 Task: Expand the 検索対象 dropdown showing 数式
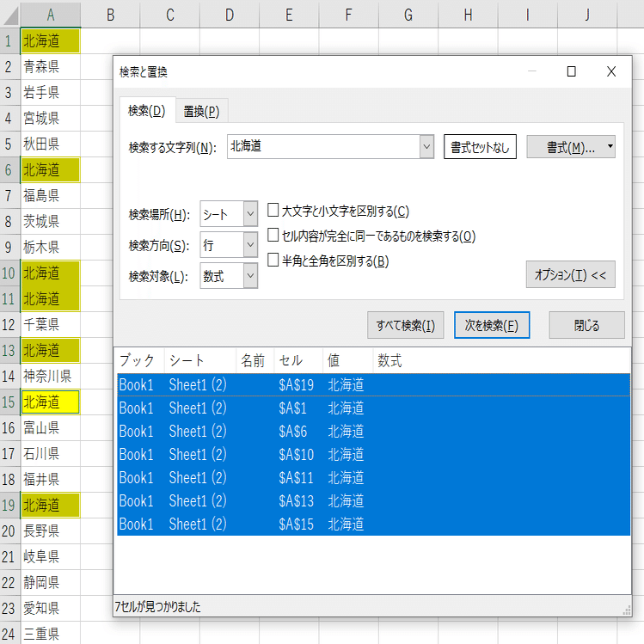click(x=250, y=276)
